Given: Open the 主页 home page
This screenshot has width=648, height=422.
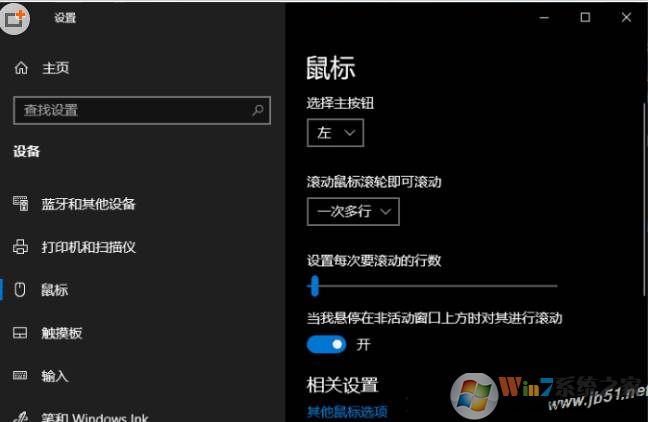Looking at the screenshot, I should tap(55, 68).
